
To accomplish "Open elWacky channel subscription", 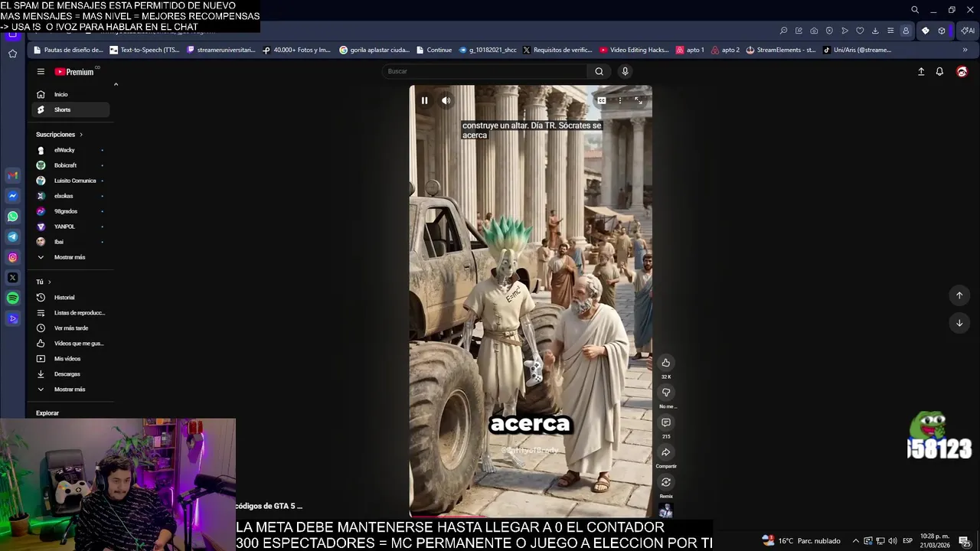I will point(70,150).
